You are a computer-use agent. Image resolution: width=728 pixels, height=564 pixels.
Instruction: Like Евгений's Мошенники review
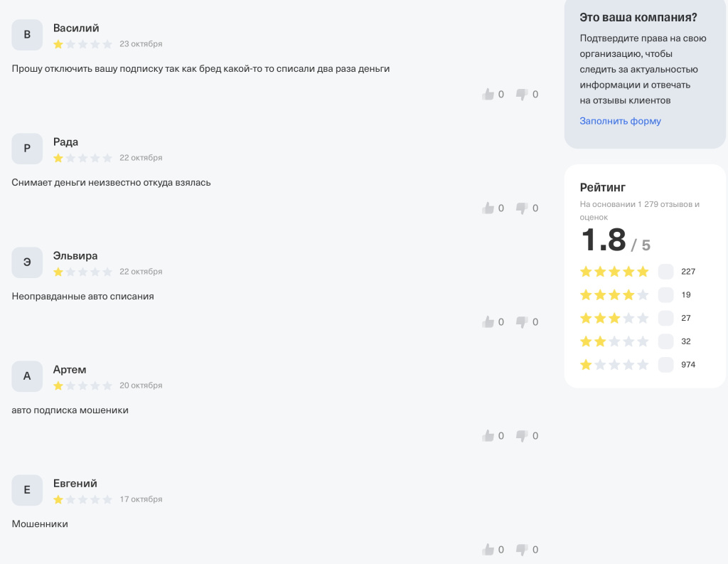(x=488, y=549)
